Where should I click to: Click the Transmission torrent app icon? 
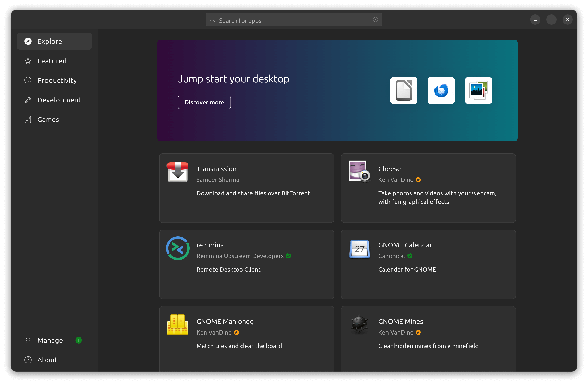pos(177,172)
